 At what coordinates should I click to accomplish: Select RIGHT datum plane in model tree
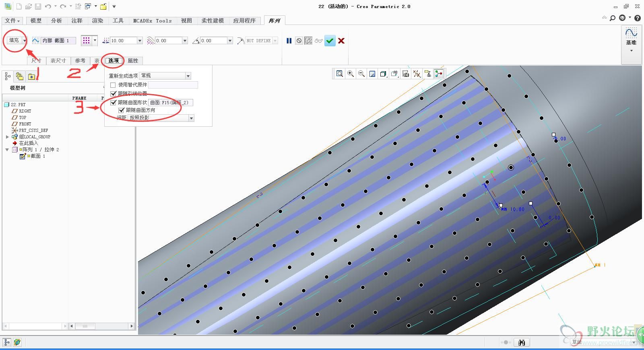pos(25,111)
